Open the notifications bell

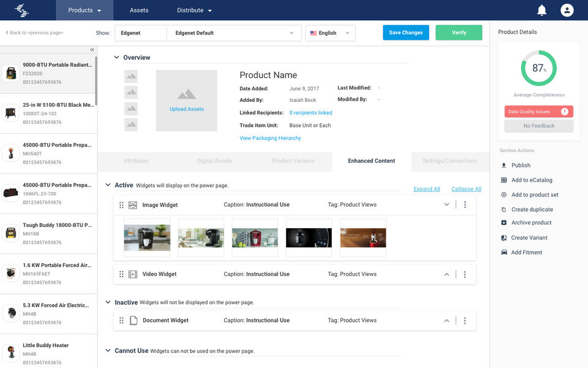(541, 10)
